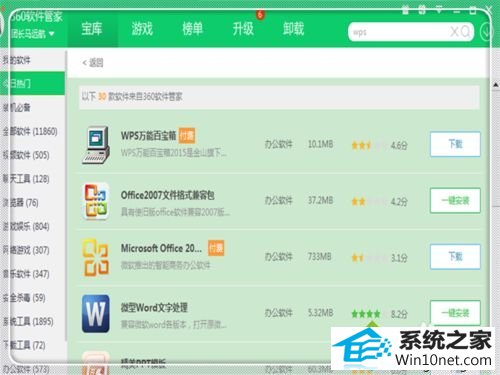
Task: Click 下载 for Microsoft Office 20...
Action: pyautogui.click(x=455, y=257)
